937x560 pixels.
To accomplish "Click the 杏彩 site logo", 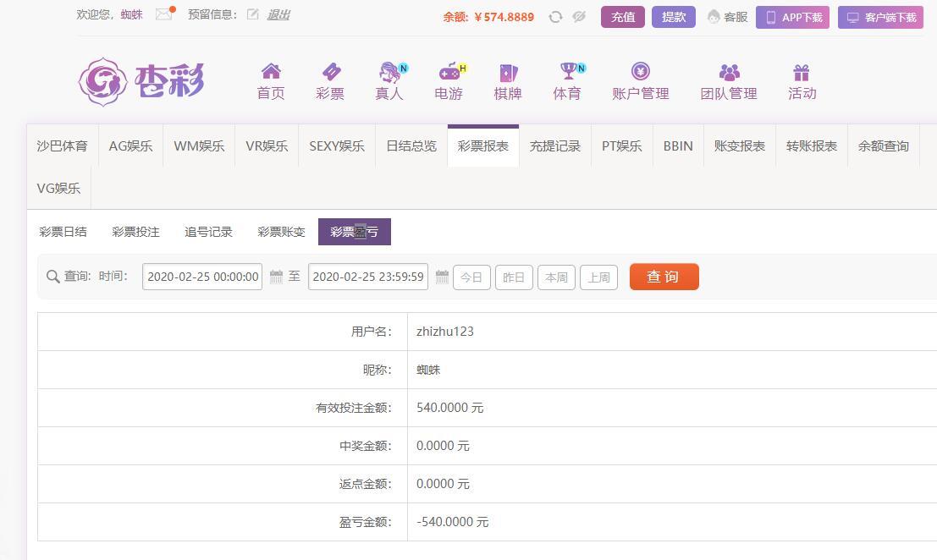I will coord(141,82).
